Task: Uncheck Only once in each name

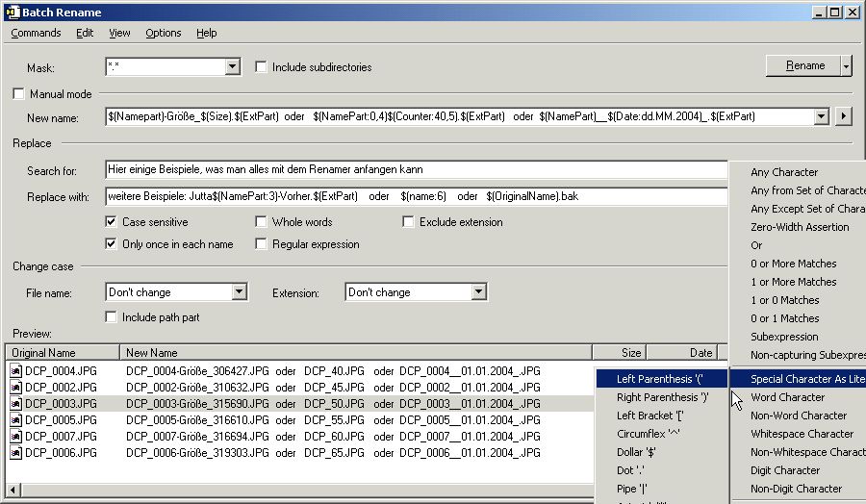Action: 111,244
